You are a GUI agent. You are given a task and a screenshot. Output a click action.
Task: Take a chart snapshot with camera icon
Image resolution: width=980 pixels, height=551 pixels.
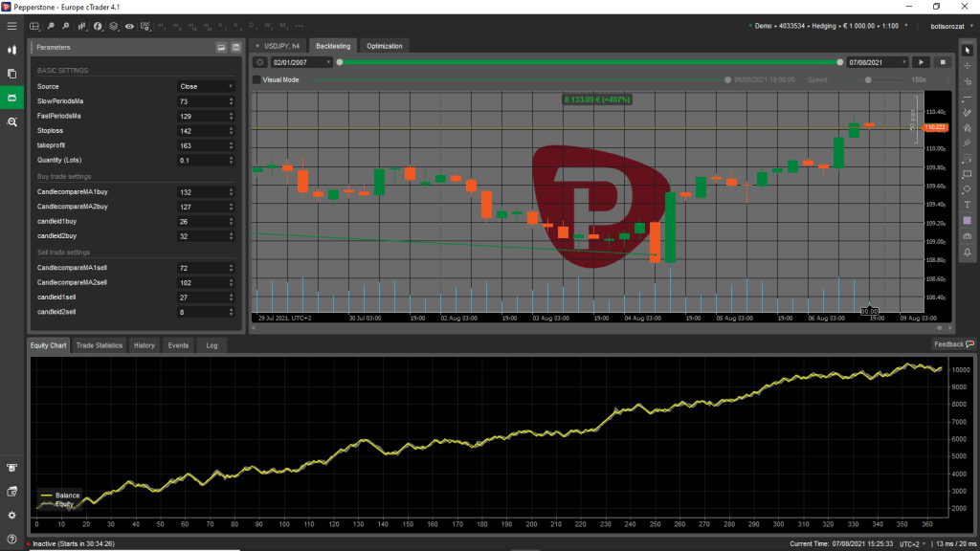(x=968, y=235)
